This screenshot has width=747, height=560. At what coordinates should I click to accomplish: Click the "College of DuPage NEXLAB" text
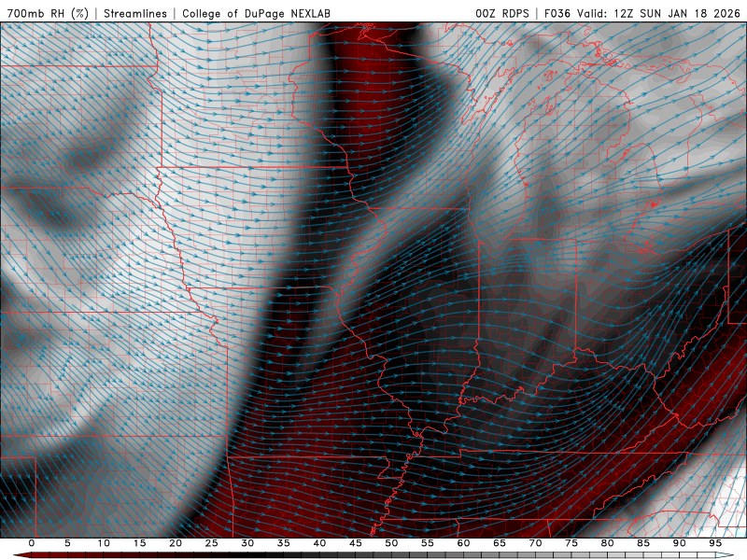256,13
